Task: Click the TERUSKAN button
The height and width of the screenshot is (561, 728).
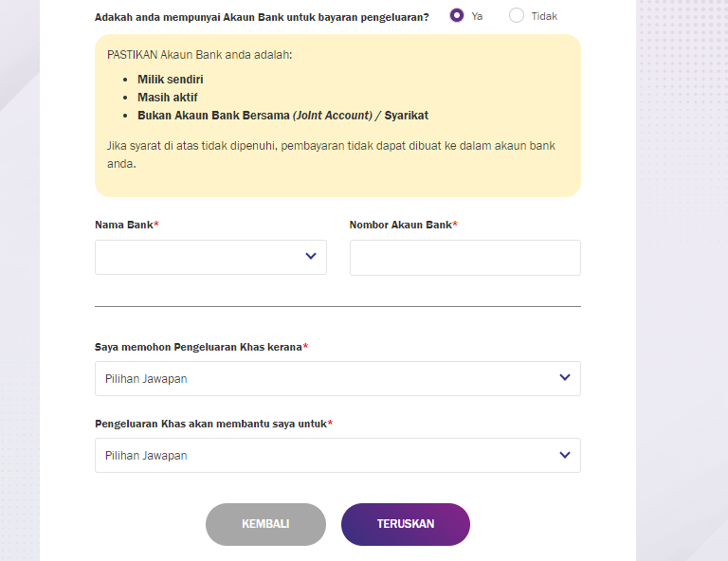Action: coord(406,524)
